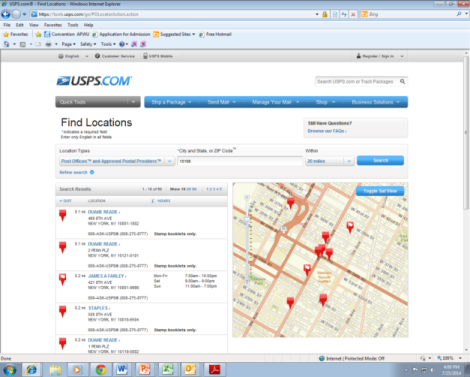Image resolution: width=470 pixels, height=377 pixels.
Task: Click the James A Farley map pin icon
Action: click(63, 279)
